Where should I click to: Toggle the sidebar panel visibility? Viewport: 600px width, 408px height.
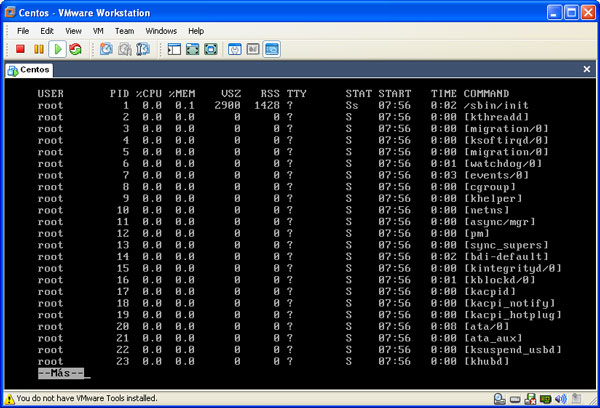[173, 49]
